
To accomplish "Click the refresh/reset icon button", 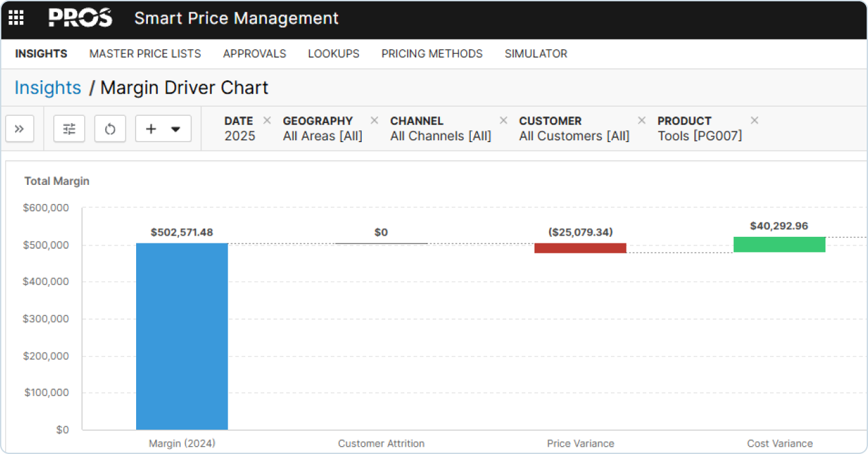I will coord(110,129).
